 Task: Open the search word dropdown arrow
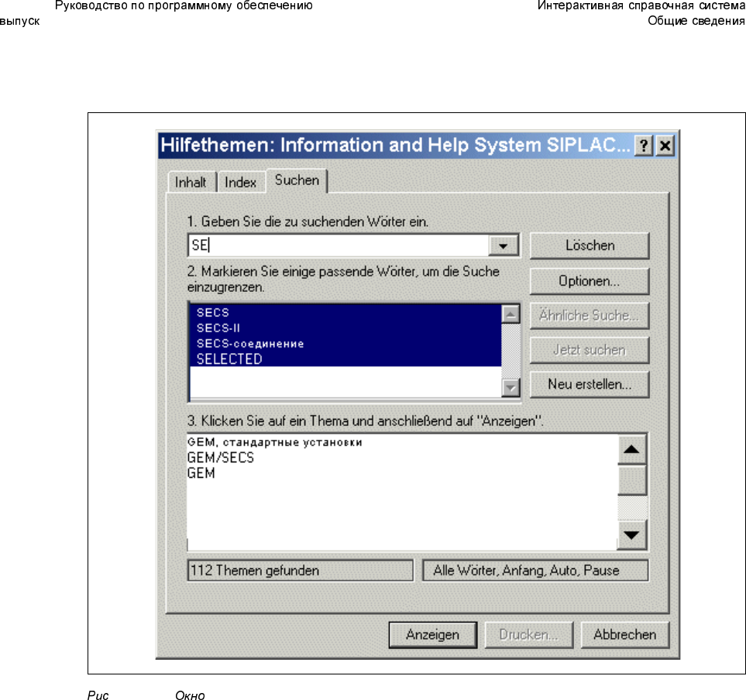tap(503, 246)
